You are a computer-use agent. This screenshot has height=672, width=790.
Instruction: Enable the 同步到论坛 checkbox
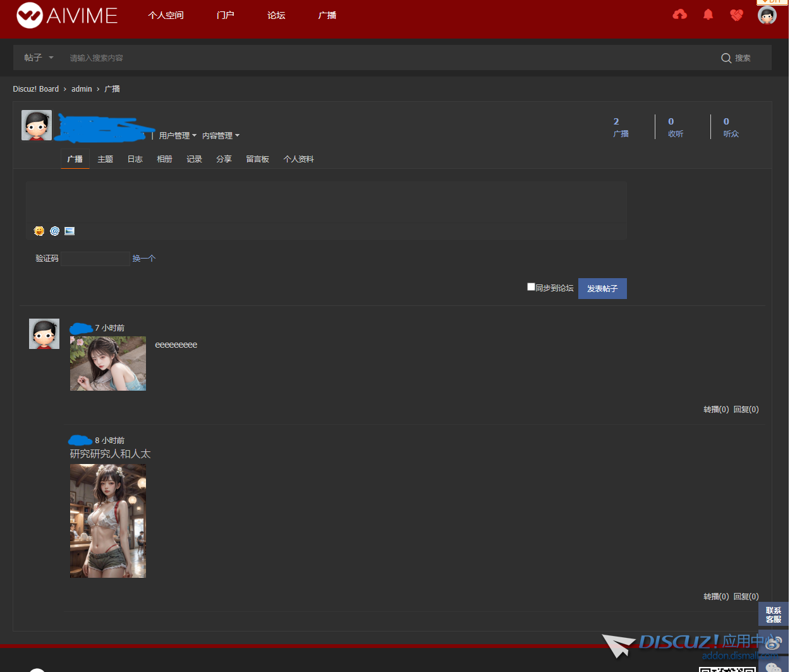click(531, 287)
